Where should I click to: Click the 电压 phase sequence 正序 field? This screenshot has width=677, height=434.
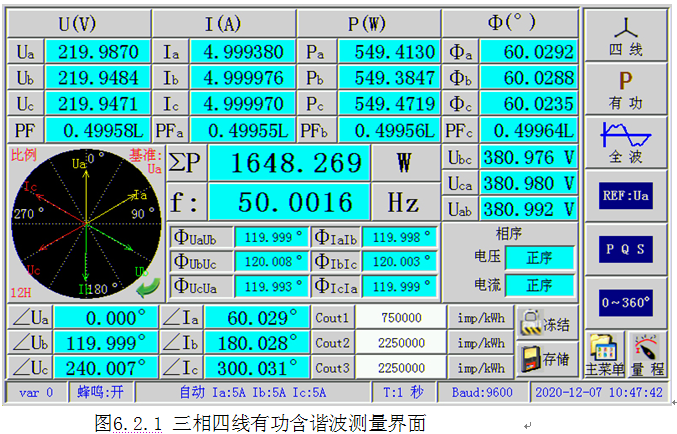[540, 258]
